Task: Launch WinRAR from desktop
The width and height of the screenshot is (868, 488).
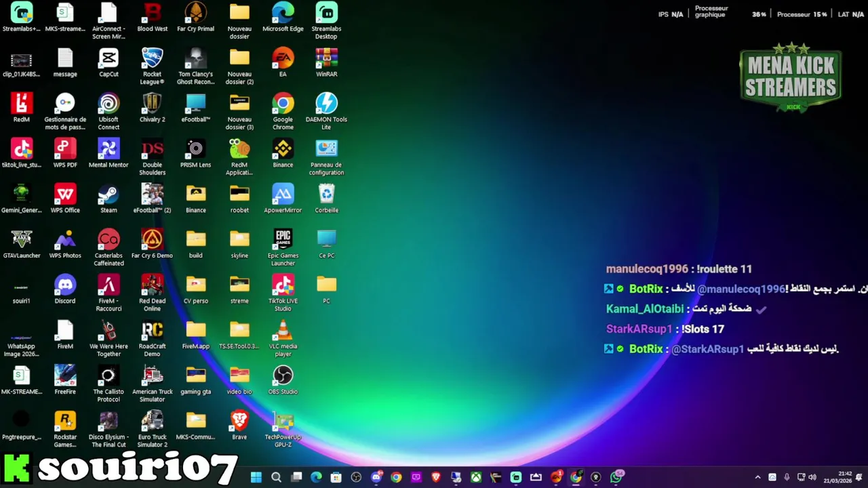Action: pyautogui.click(x=326, y=62)
